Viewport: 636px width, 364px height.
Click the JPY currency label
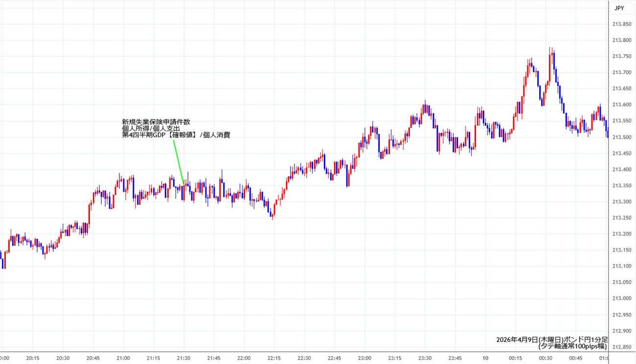(x=619, y=8)
